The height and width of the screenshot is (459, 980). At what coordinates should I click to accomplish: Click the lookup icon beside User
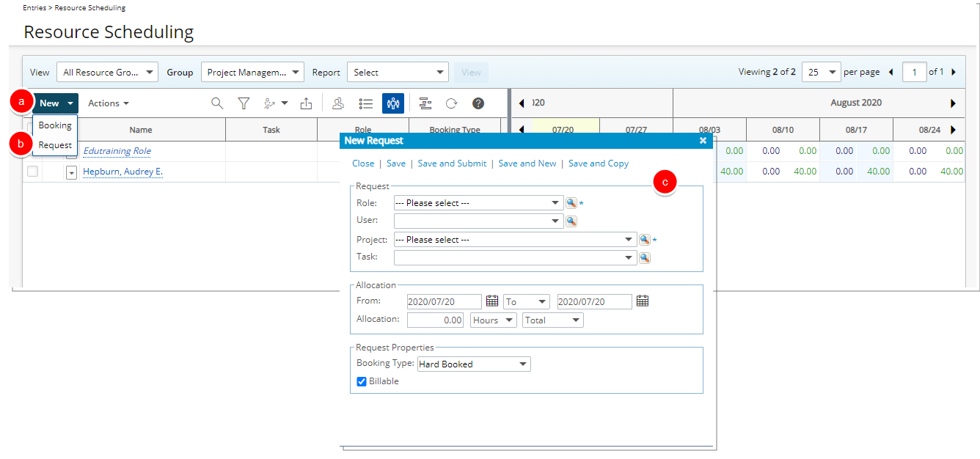[571, 221]
